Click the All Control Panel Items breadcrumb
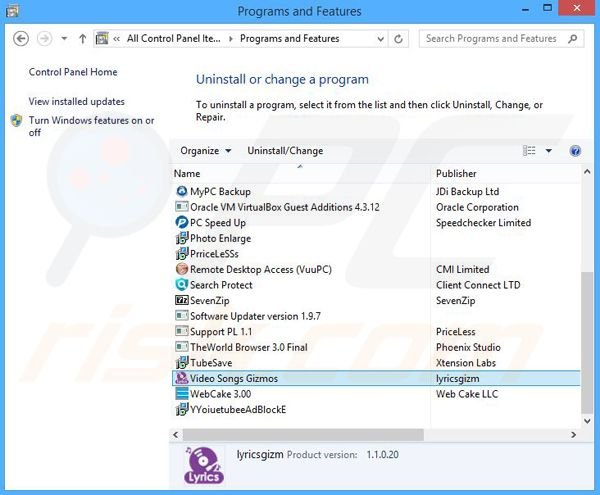Image resolution: width=600 pixels, height=495 pixels. pyautogui.click(x=174, y=39)
